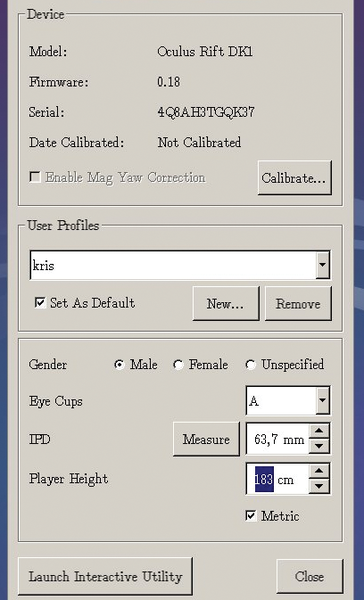Expand the Eye Cups dropdown

[x=288, y=401]
